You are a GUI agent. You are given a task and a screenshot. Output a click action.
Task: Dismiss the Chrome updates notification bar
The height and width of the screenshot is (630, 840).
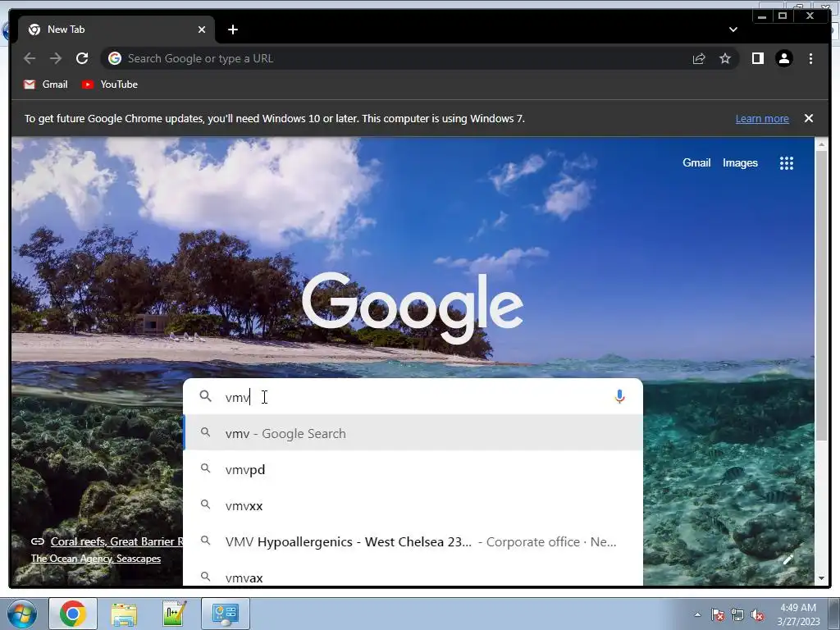tap(809, 118)
